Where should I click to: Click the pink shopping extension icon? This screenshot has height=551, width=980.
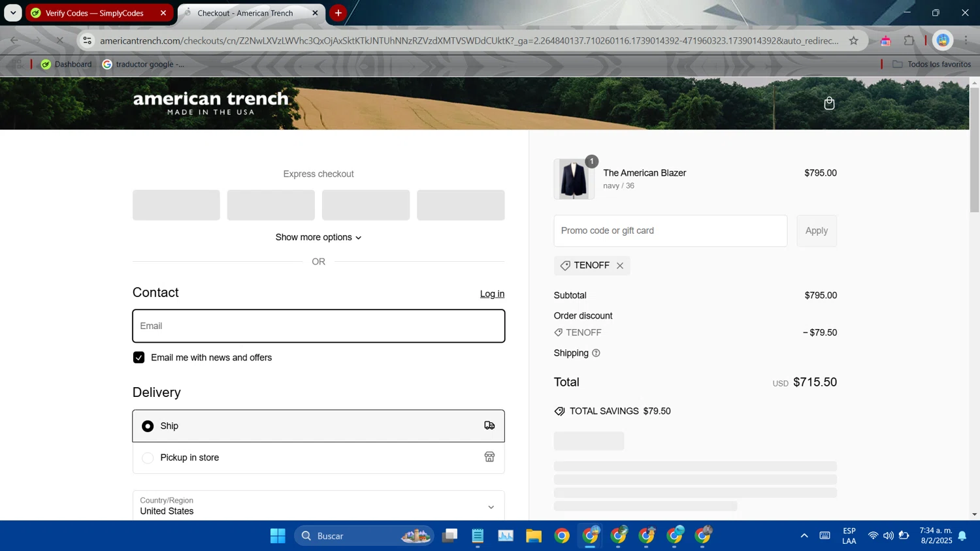[885, 40]
